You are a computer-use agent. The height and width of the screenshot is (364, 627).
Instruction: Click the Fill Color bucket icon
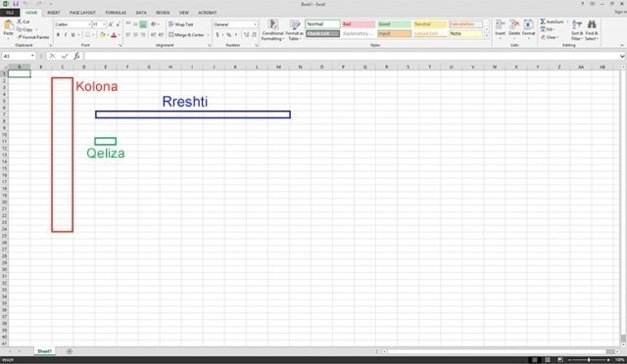(x=102, y=35)
